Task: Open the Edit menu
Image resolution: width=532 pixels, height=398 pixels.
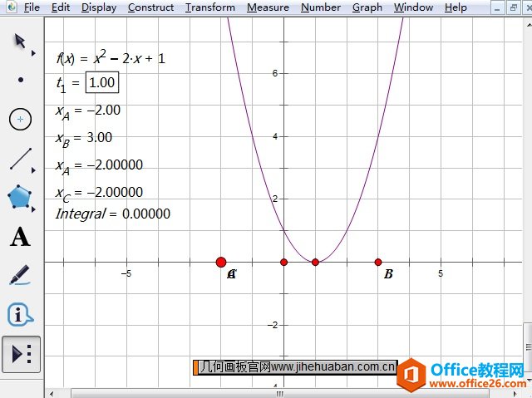Action: [61, 7]
